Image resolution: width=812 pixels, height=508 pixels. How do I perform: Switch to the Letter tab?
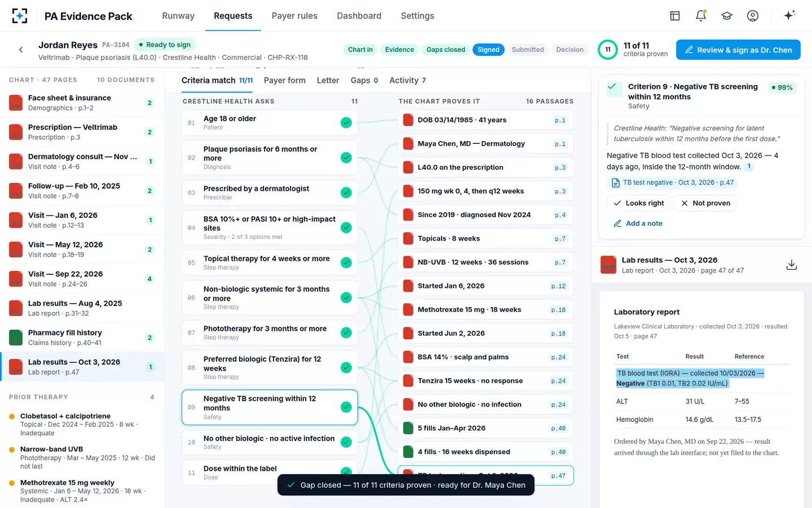(x=328, y=80)
